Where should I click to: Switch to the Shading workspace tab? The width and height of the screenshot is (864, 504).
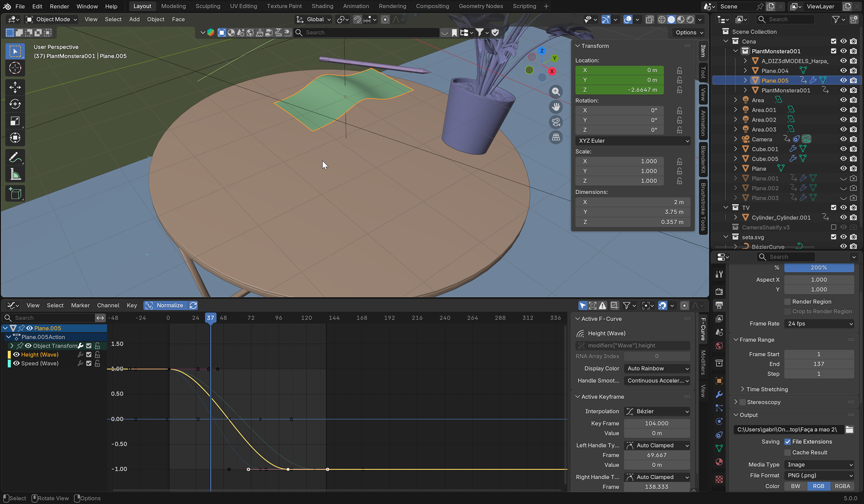coord(322,6)
